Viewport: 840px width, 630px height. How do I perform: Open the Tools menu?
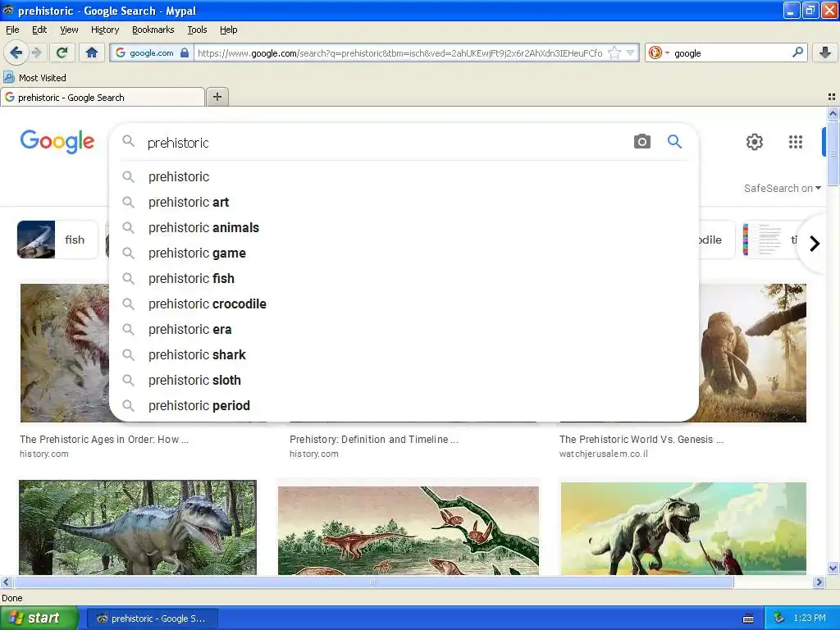[197, 30]
